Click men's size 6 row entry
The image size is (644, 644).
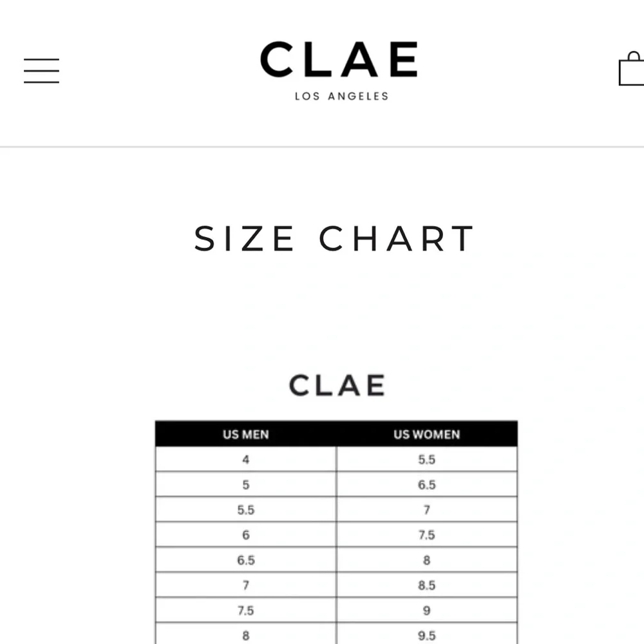pos(245,535)
